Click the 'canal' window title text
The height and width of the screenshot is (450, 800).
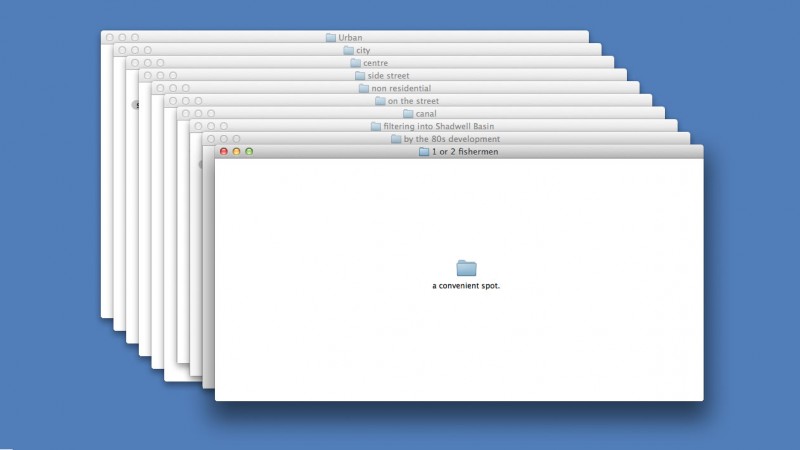[x=426, y=113]
